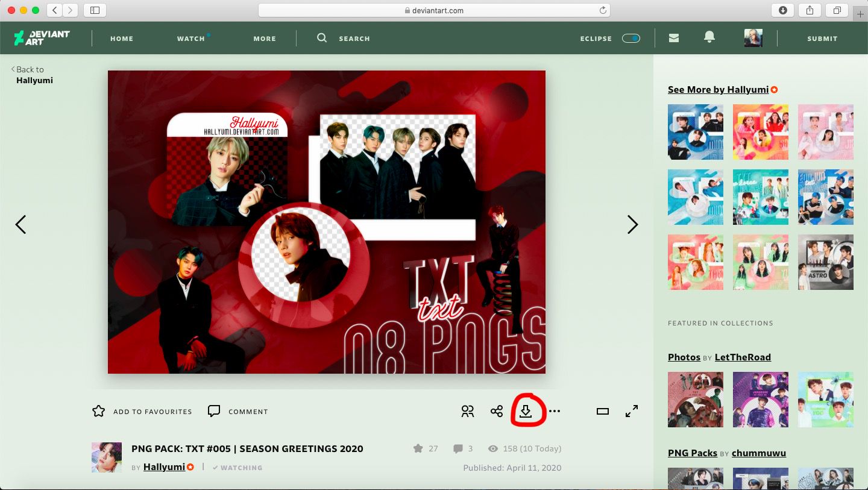Add to Favourites with the star
Screen dimensions: 868x490
(x=99, y=412)
